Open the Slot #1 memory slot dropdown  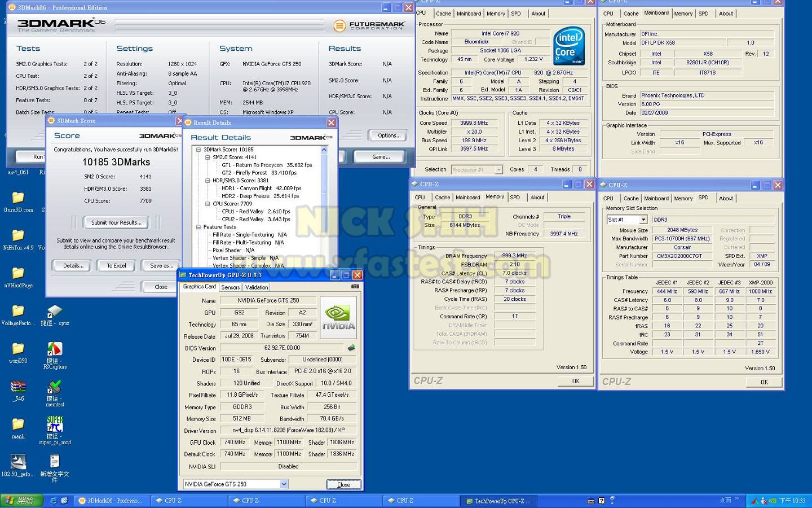click(x=643, y=220)
